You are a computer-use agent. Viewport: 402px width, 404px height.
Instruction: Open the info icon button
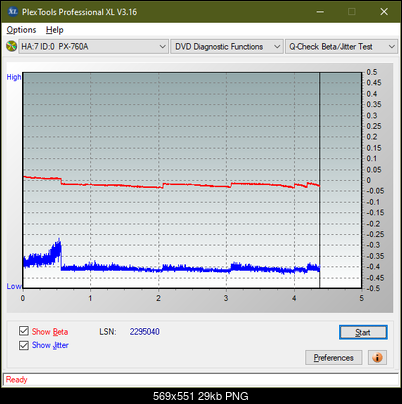(377, 358)
